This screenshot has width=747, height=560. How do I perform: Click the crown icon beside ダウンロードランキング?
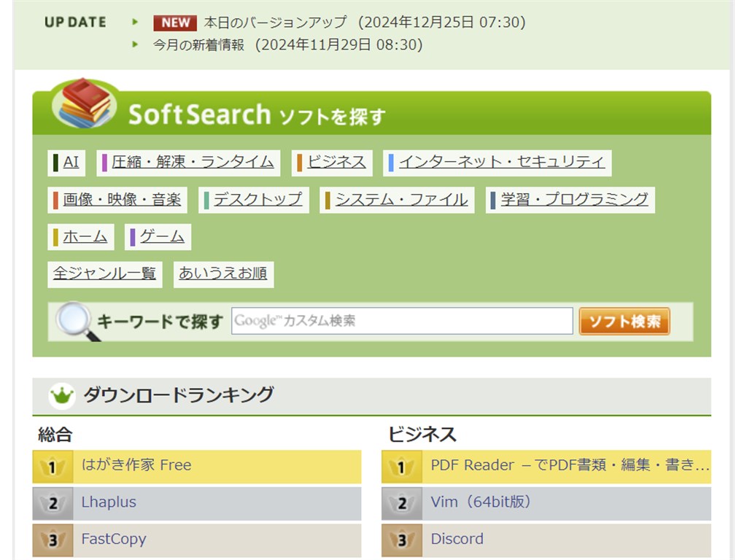(x=62, y=396)
